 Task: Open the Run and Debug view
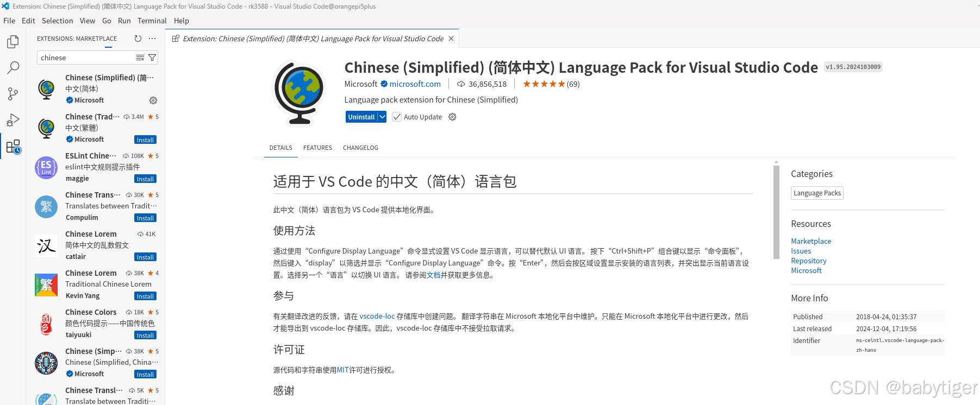pos(13,120)
